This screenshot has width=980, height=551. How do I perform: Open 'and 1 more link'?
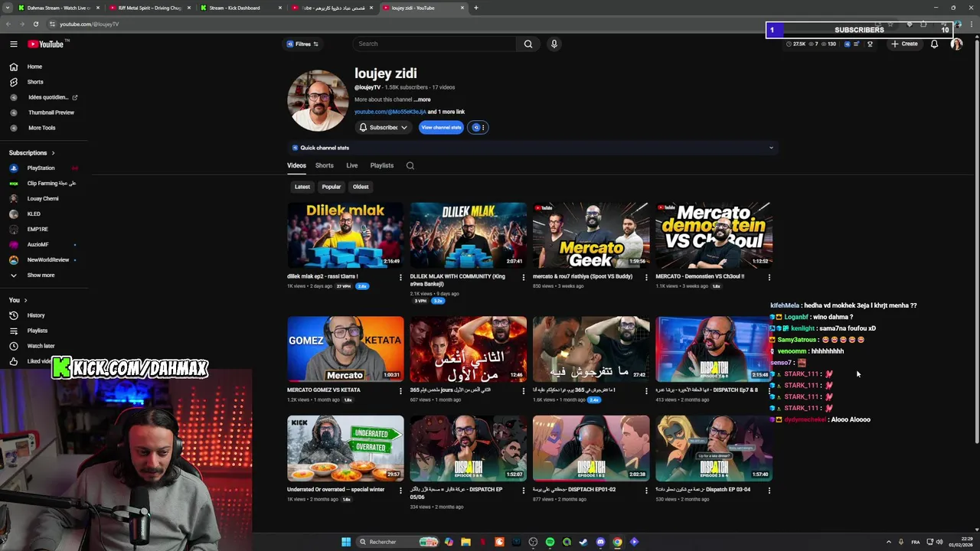pyautogui.click(x=446, y=112)
